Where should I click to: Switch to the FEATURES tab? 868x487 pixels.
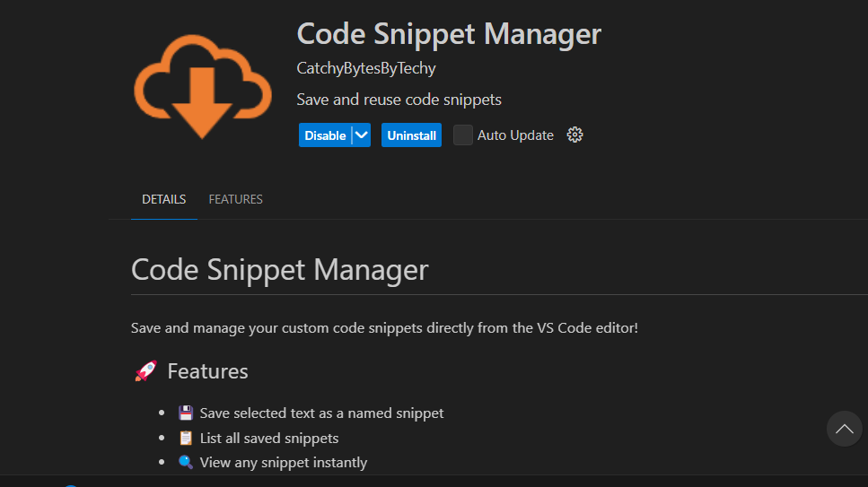pyautogui.click(x=235, y=199)
